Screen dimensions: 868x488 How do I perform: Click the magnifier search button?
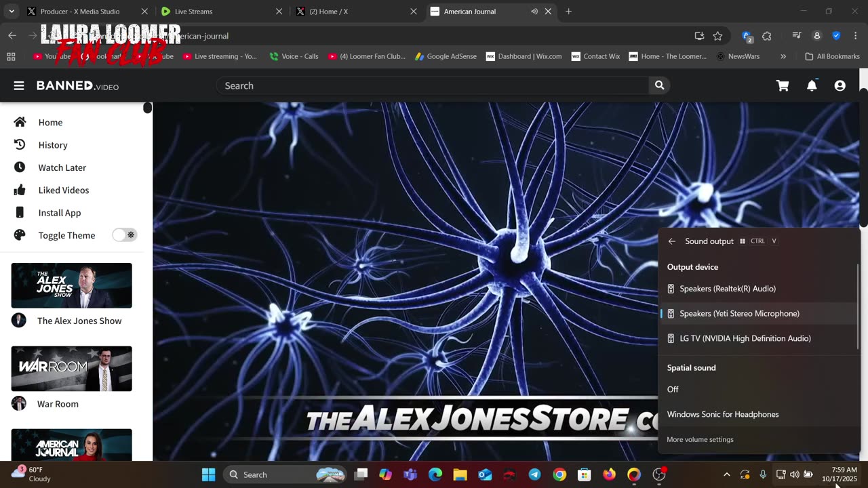click(659, 85)
